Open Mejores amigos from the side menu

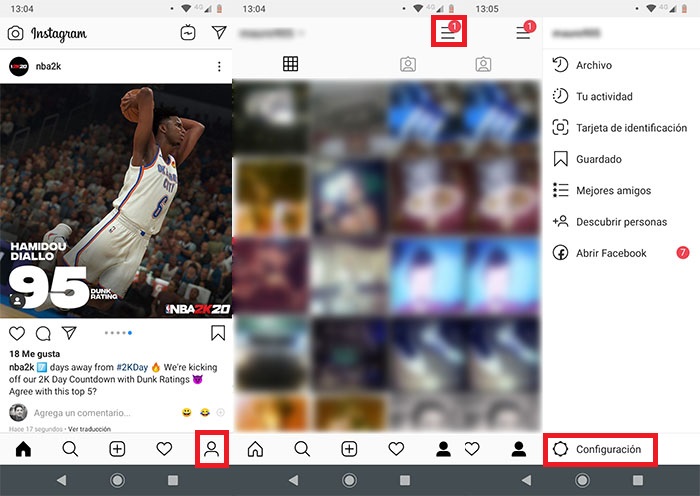tap(621, 191)
